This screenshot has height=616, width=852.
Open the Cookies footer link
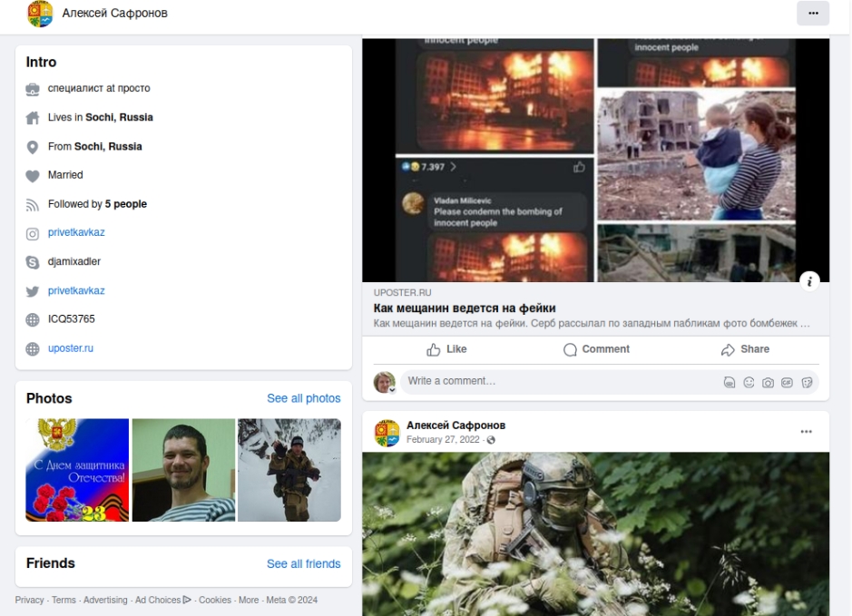click(215, 600)
